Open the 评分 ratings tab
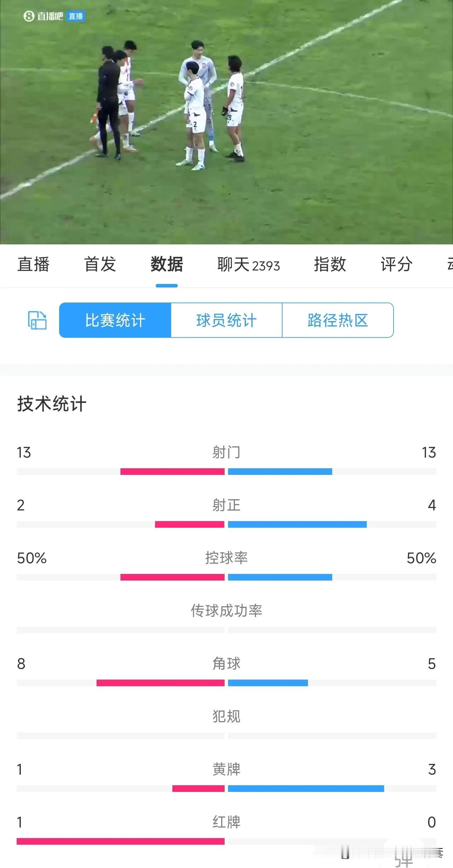 coord(396,264)
